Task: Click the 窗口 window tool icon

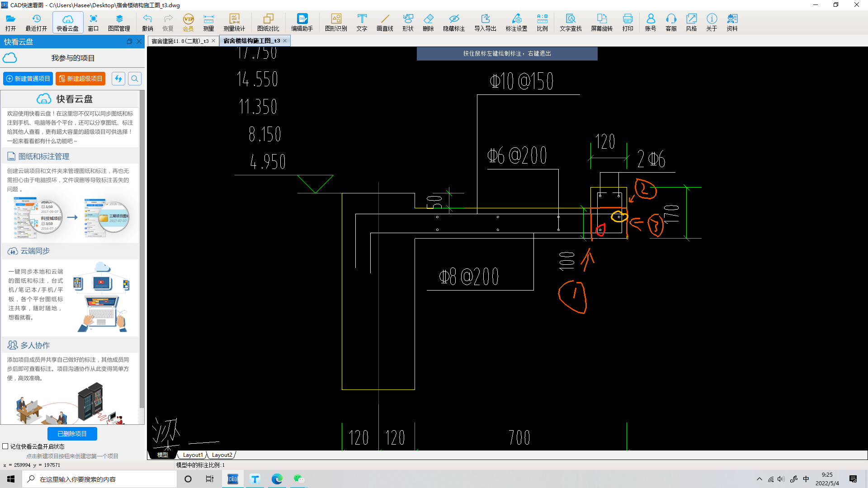Action: coord(93,22)
